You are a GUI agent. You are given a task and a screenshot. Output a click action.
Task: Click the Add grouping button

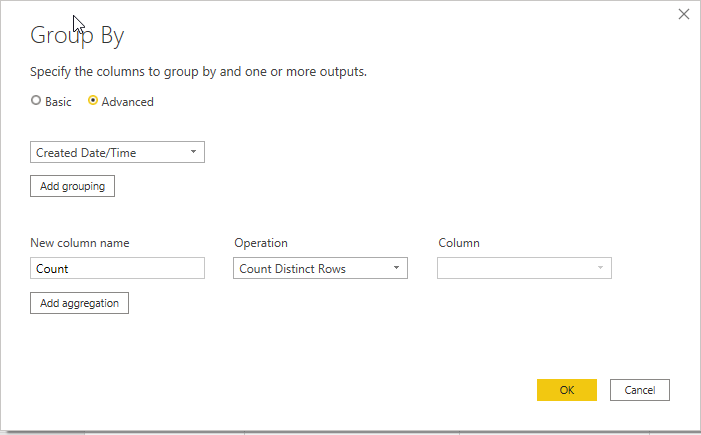pyautogui.click(x=72, y=186)
